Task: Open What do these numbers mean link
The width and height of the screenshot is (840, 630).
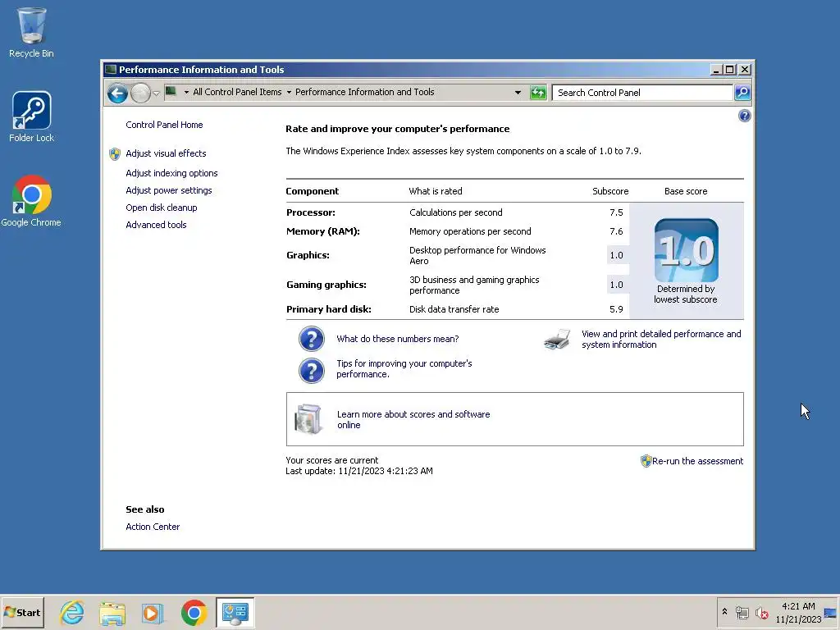Action: click(x=398, y=339)
